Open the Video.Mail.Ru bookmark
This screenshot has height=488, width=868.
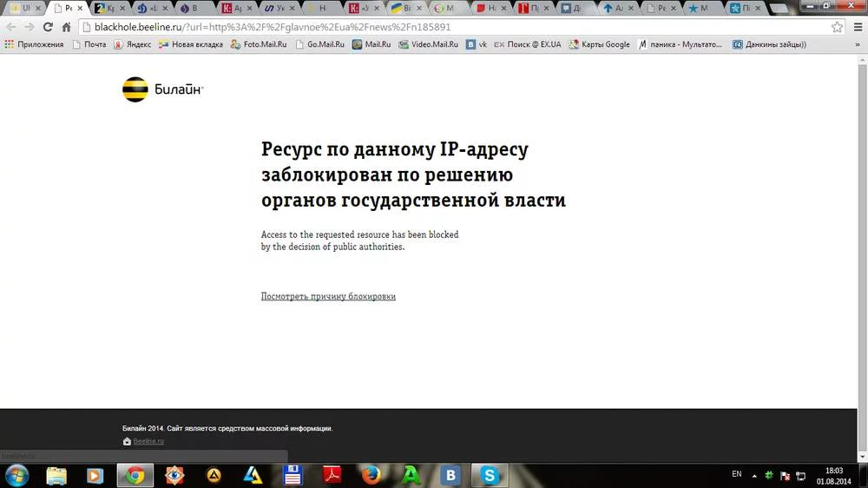tap(429, 44)
